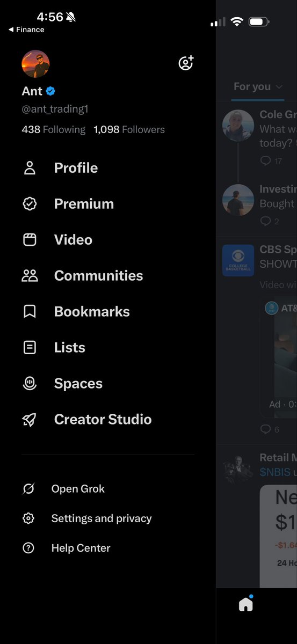The width and height of the screenshot is (297, 644).
Task: Click the Profile person icon
Action: (30, 168)
